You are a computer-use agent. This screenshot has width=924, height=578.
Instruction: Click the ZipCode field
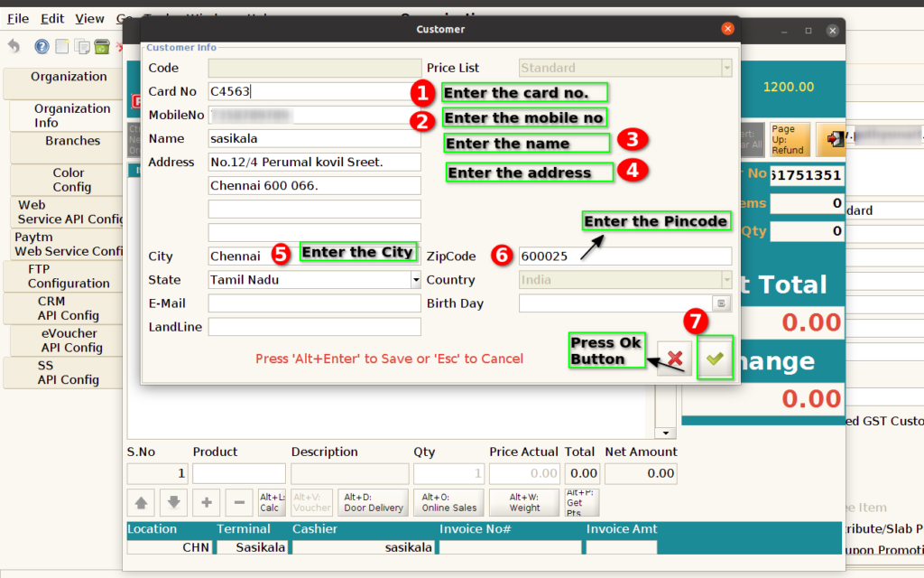pyautogui.click(x=625, y=256)
